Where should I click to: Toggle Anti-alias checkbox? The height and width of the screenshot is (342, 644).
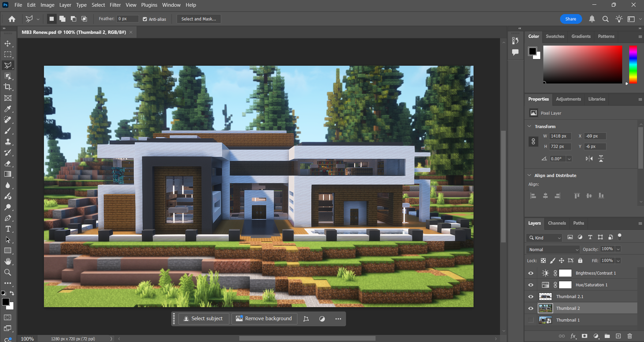tap(145, 19)
